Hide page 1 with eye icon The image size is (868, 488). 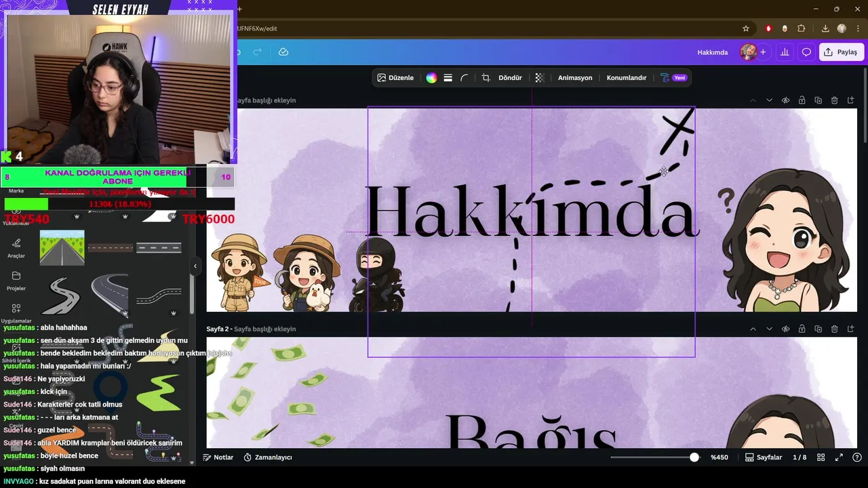coord(785,100)
